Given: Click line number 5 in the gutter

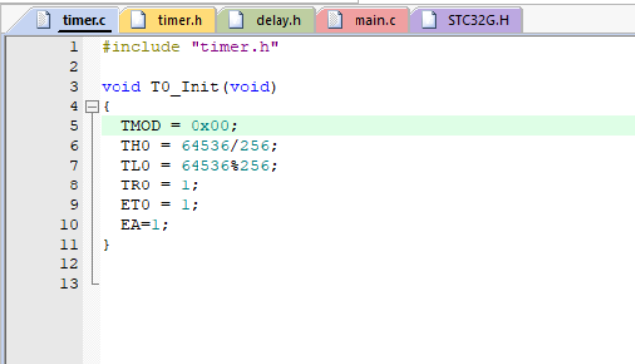Looking at the screenshot, I should (x=74, y=126).
